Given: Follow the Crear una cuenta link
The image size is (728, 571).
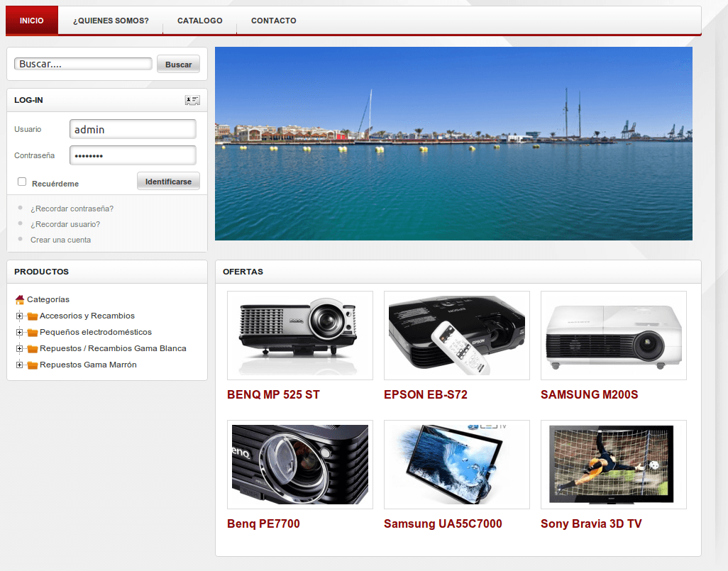Looking at the screenshot, I should [61, 240].
